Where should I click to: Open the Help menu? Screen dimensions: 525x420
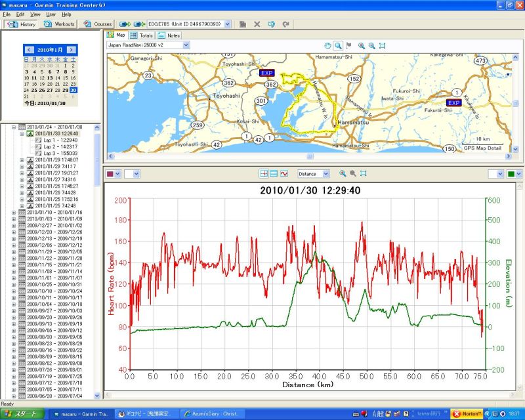[x=66, y=14]
